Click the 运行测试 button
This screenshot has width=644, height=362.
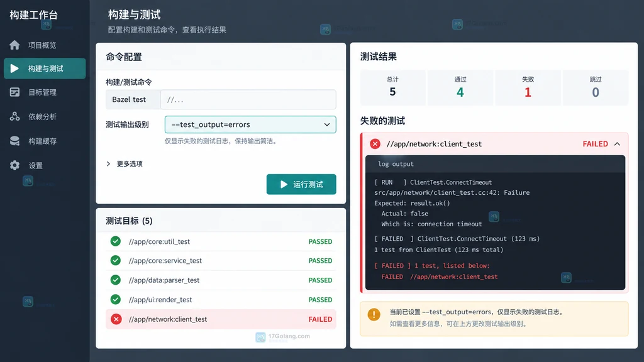301,184
